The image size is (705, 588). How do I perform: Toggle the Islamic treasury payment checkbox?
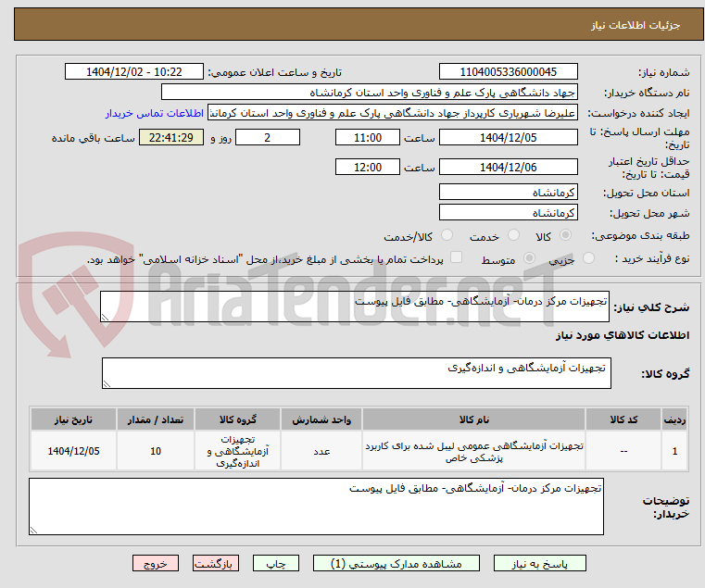click(x=457, y=257)
